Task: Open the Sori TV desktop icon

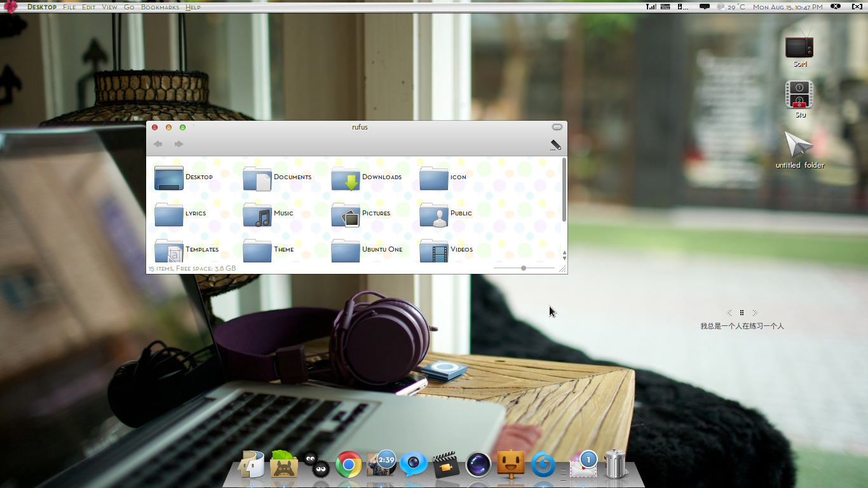Action: [799, 48]
